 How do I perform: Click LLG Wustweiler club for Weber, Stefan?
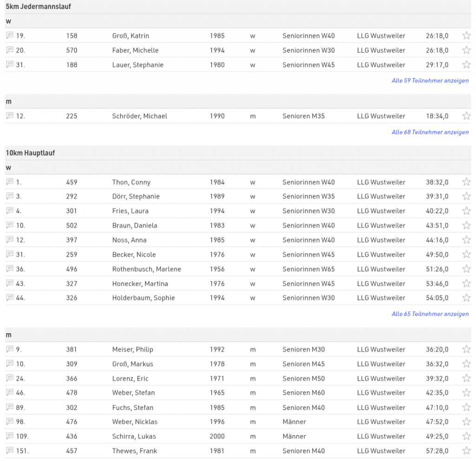click(381, 393)
